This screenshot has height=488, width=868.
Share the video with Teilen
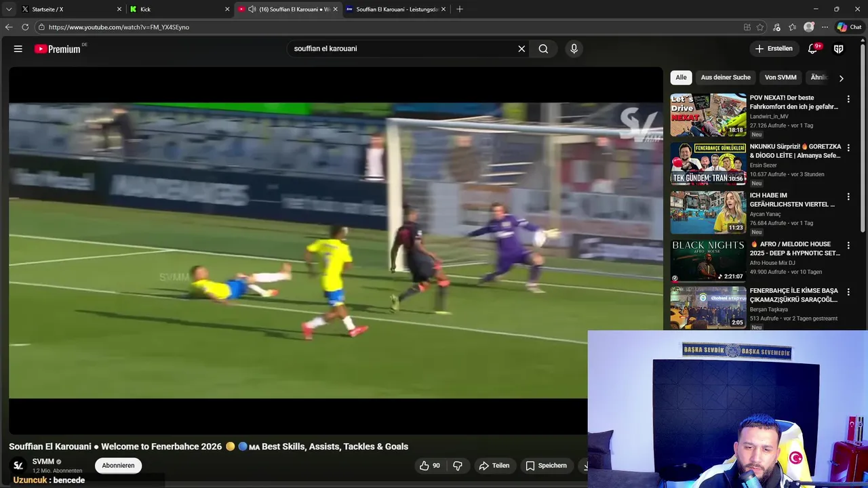tap(494, 466)
